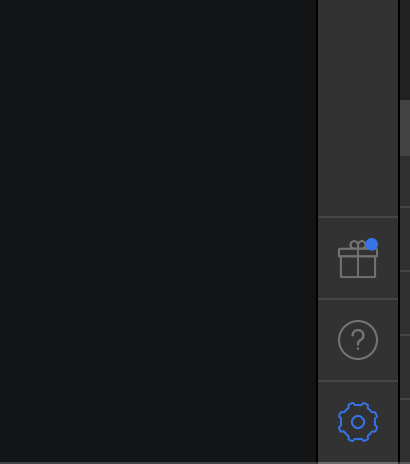This screenshot has width=410, height=464.
Task: Click the empty upper sidebar area
Action: [x=358, y=108]
